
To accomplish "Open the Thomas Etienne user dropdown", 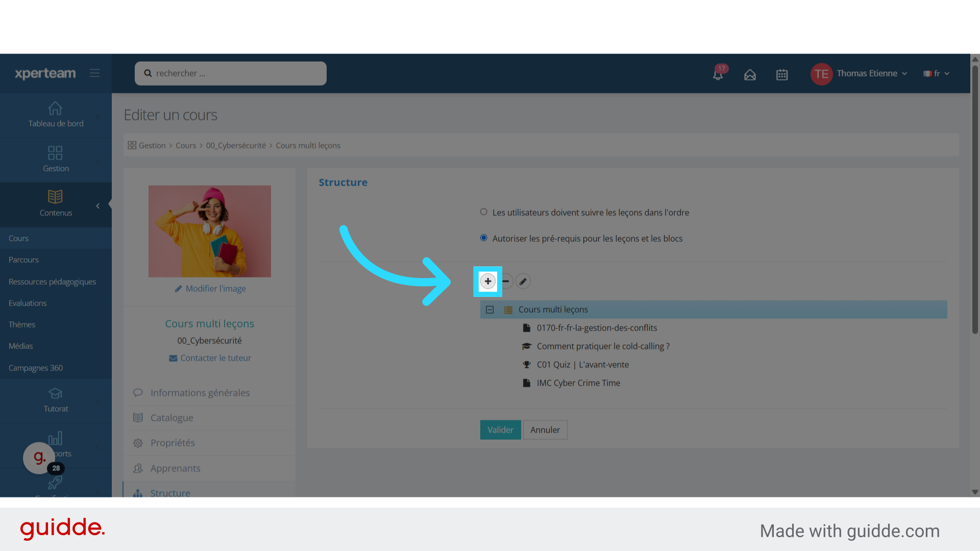I will 867,73.
